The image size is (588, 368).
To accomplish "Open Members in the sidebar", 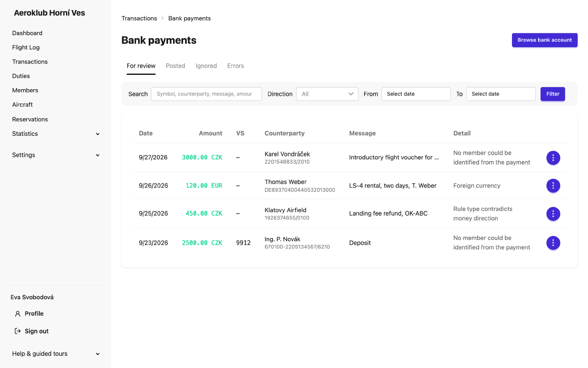I will tap(25, 90).
